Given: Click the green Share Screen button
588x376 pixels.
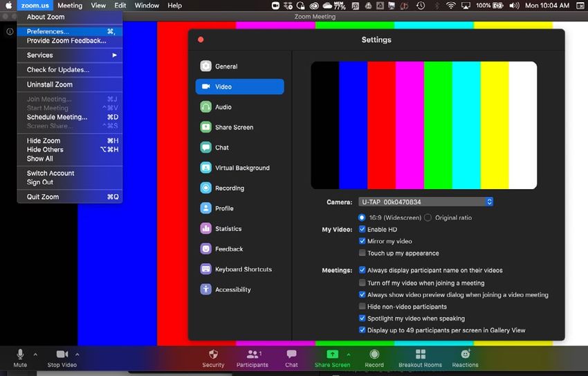Looking at the screenshot, I should (332, 358).
